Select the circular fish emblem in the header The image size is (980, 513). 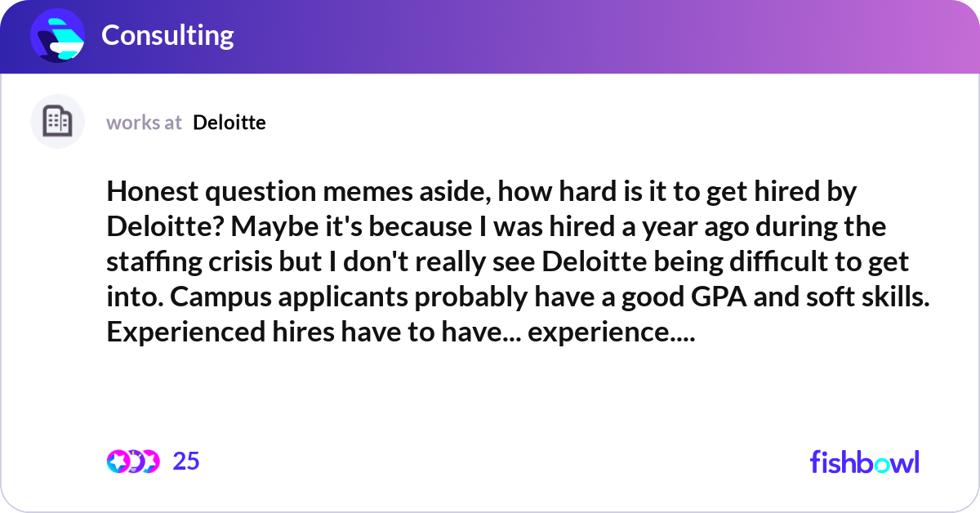click(56, 35)
